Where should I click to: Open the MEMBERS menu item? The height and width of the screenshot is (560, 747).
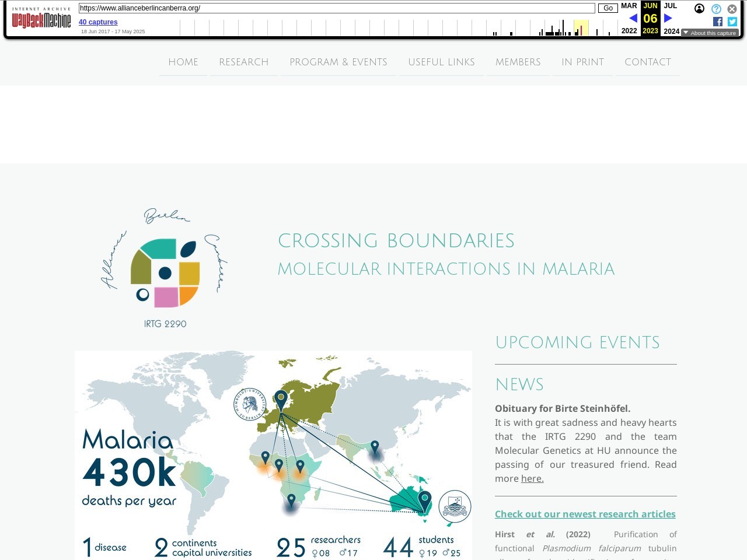518,62
